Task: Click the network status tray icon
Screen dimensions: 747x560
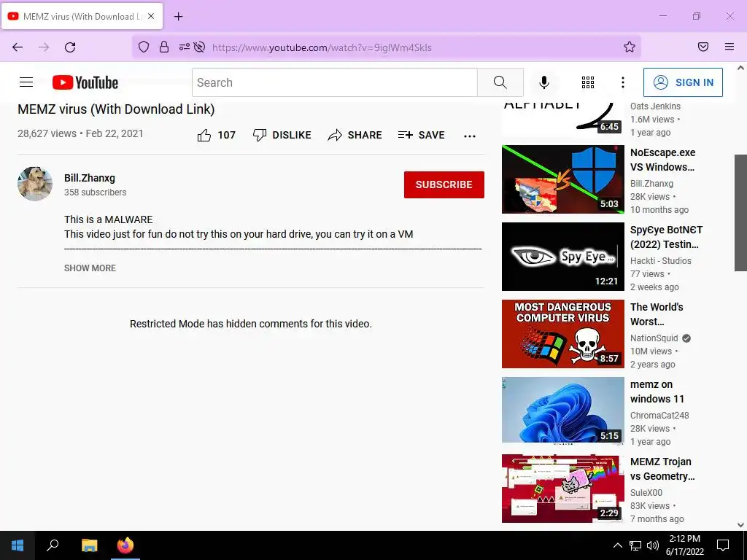Action: 635,545
